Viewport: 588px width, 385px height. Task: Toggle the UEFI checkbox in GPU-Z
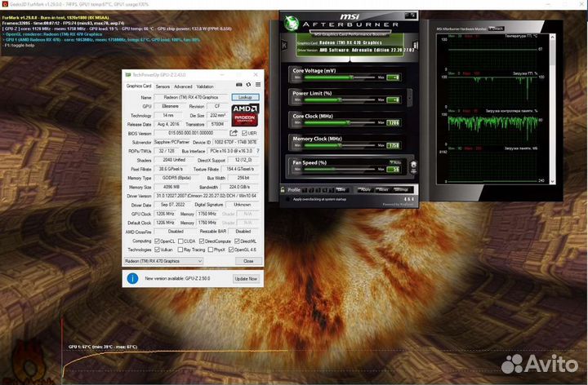point(244,133)
